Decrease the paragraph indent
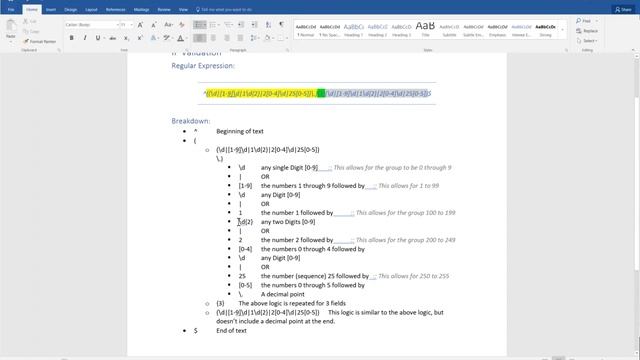Image resolution: width=640 pixels, height=360 pixels. tap(241, 25)
